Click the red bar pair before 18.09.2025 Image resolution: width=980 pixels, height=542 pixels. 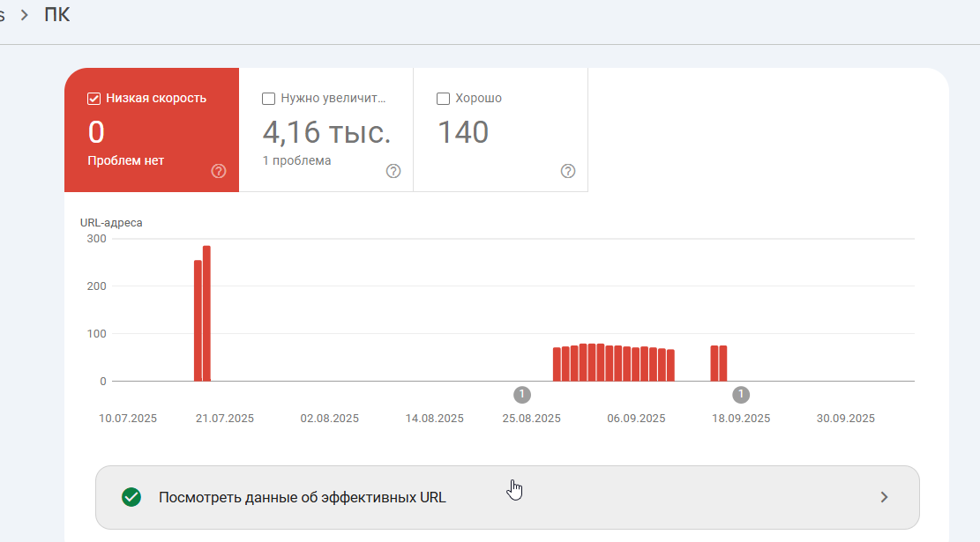719,363
